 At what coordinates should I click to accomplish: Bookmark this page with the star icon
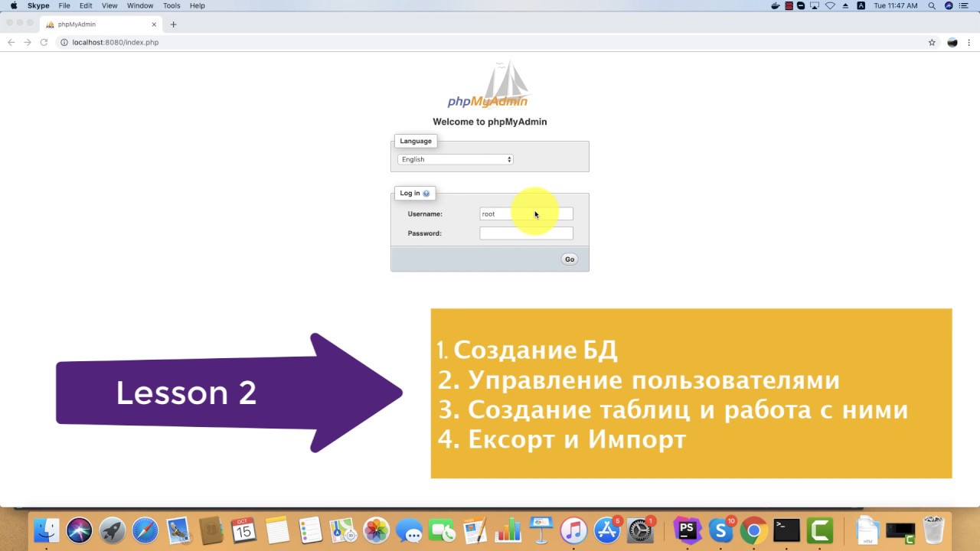click(x=932, y=43)
